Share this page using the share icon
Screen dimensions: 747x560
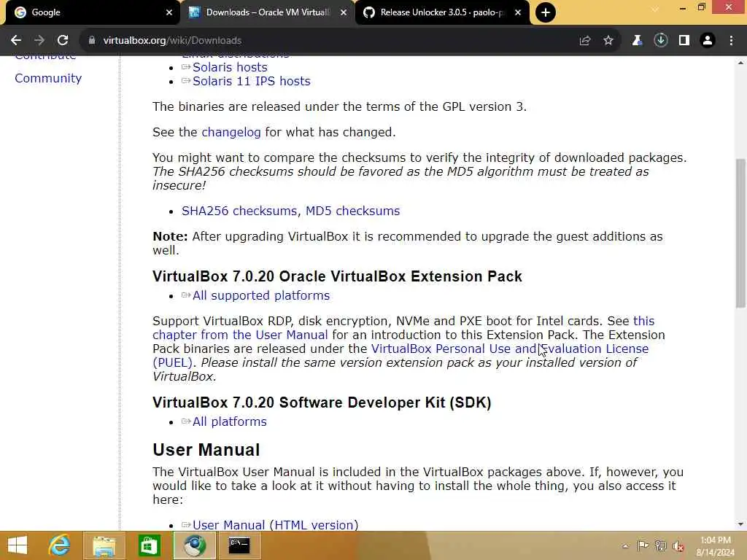tap(585, 41)
